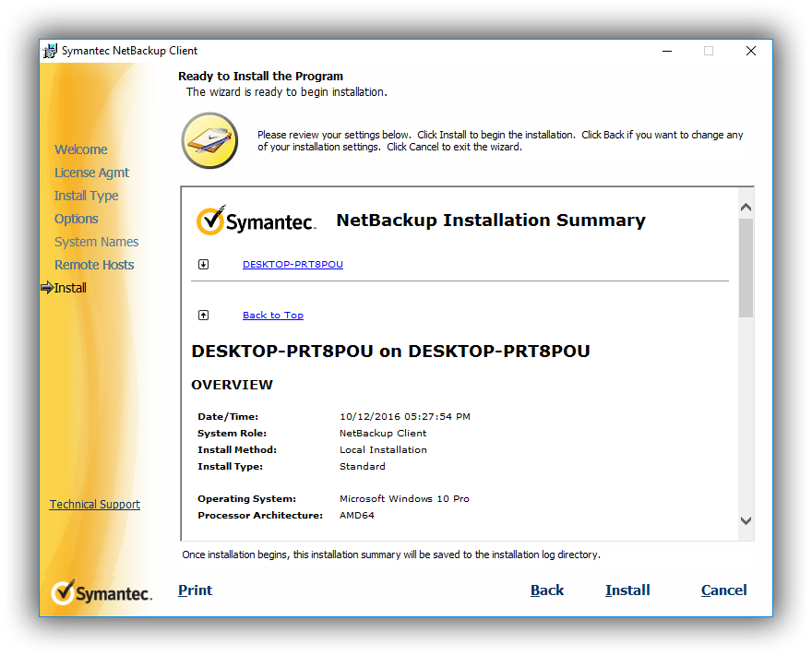Click the Symantec logo at sidebar bottom

[101, 592]
